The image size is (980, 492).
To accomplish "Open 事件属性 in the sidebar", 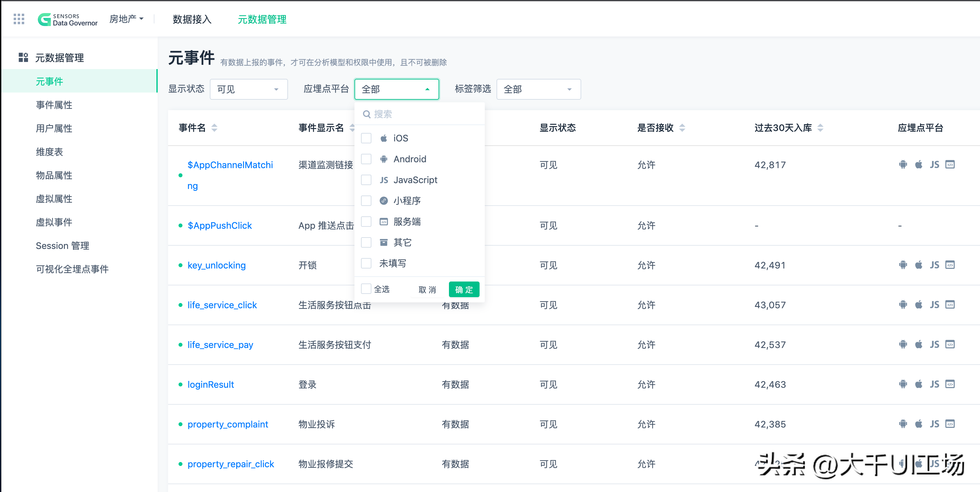I will (x=54, y=105).
